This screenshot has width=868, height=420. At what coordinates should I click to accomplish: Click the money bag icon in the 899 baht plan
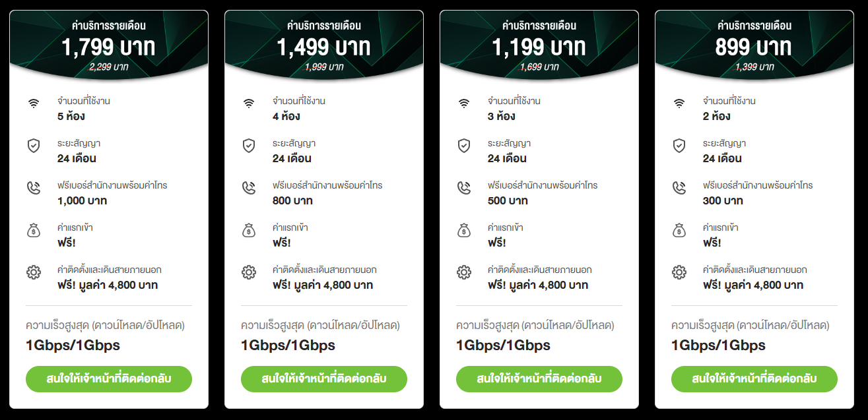(679, 230)
